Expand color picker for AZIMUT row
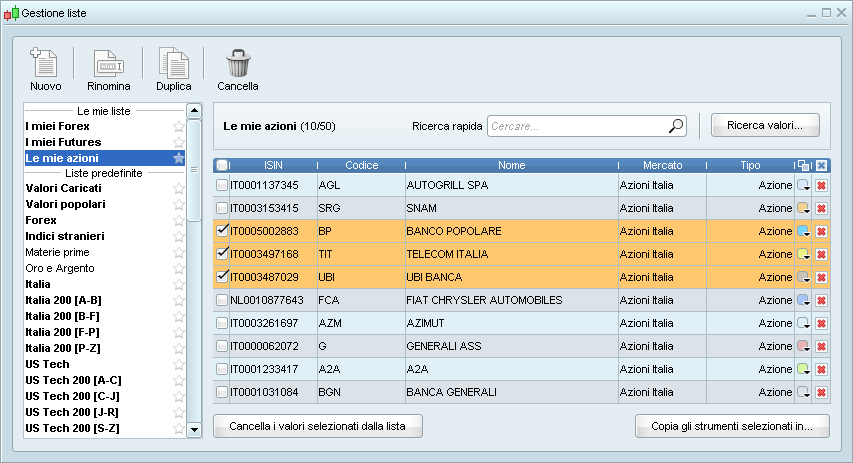Screen dimensions: 853x463 803,323
